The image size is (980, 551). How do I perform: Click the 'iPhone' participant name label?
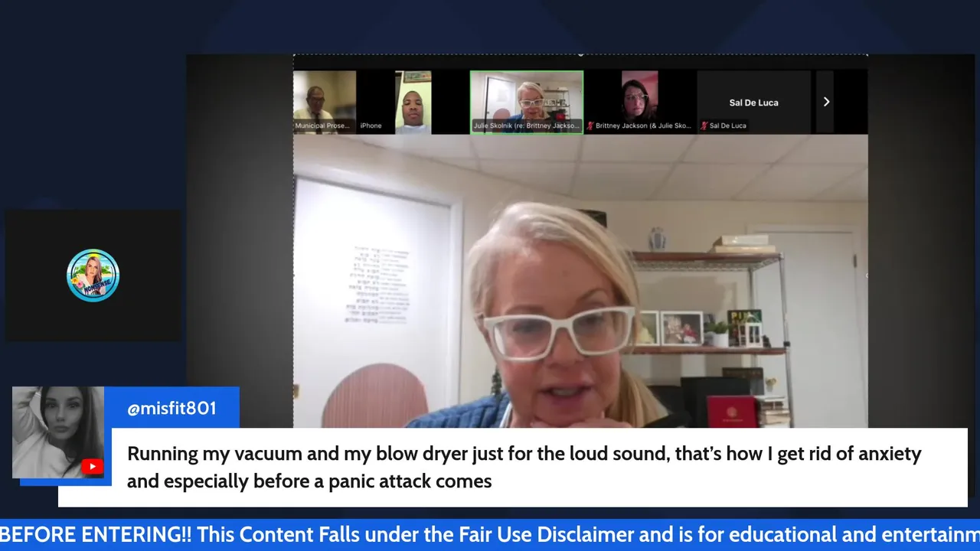(x=371, y=126)
